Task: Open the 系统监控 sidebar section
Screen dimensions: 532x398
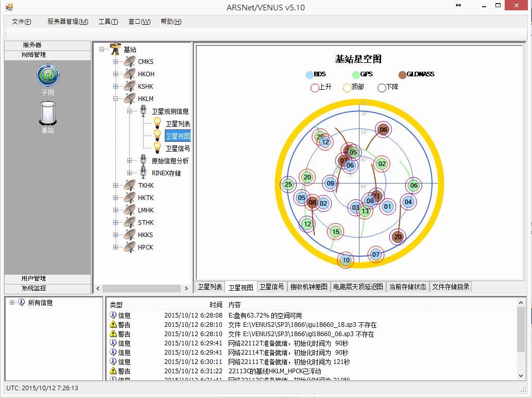Action: [33, 288]
